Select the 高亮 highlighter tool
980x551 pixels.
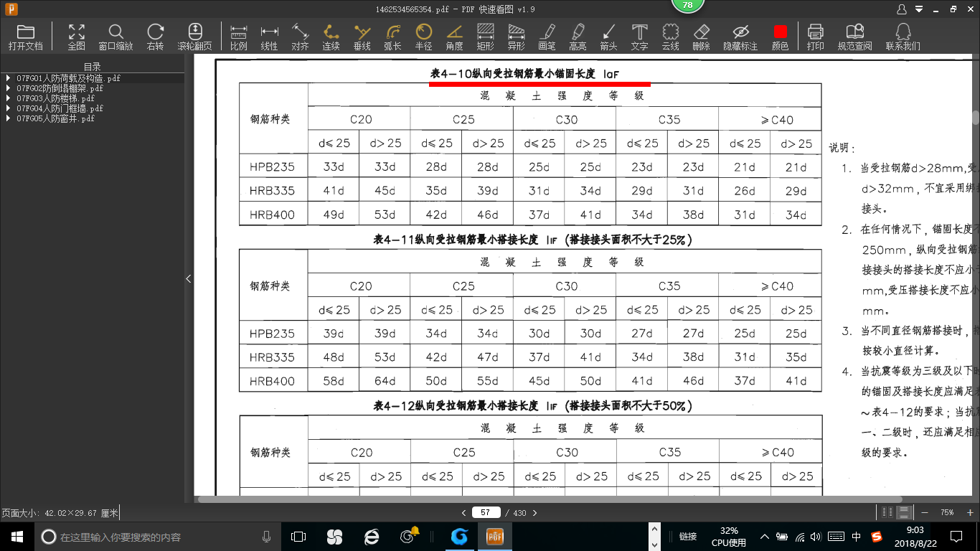click(x=578, y=37)
